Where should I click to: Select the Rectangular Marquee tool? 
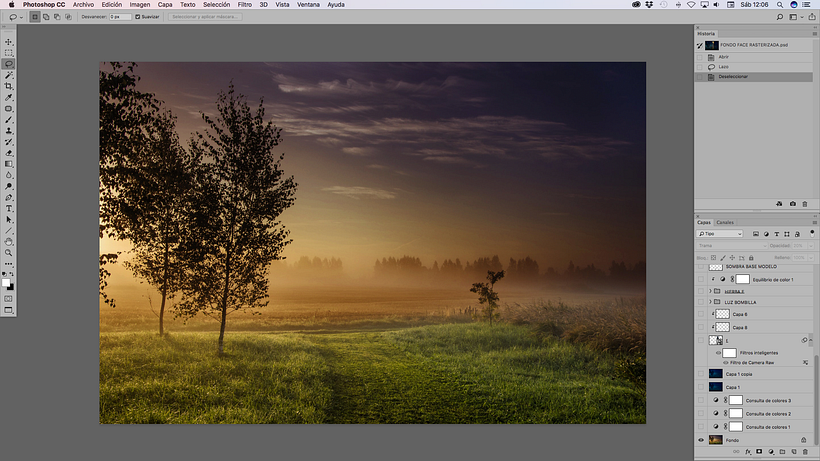pos(9,53)
